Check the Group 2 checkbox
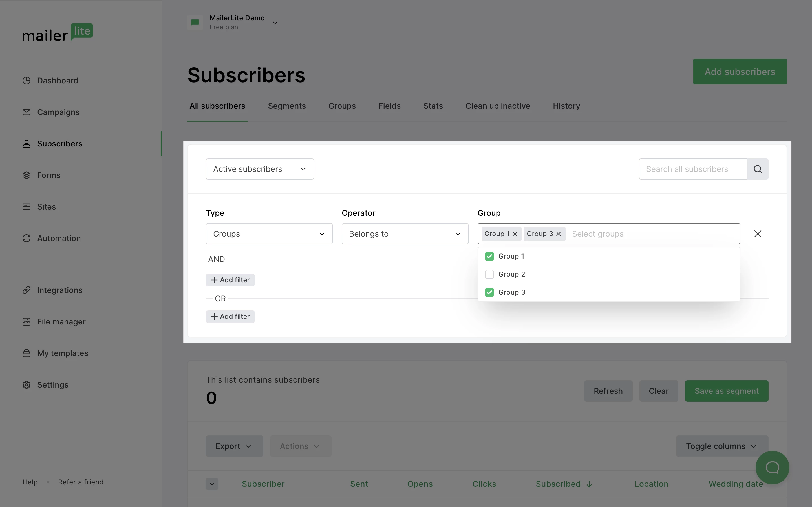The height and width of the screenshot is (507, 812). coord(489,274)
